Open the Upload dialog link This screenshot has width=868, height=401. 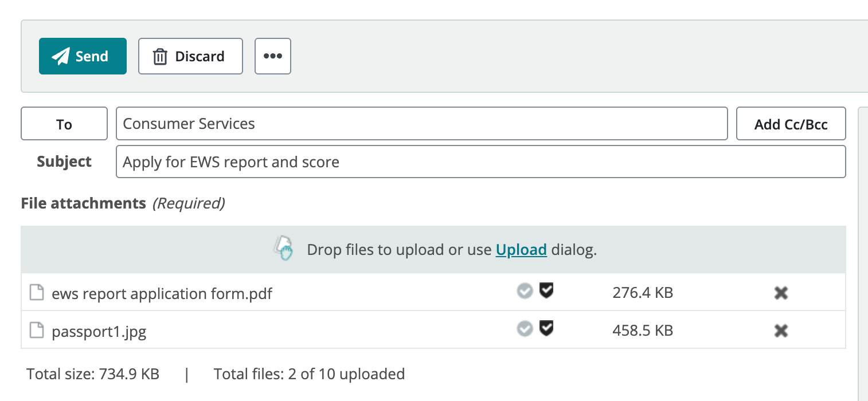[521, 250]
